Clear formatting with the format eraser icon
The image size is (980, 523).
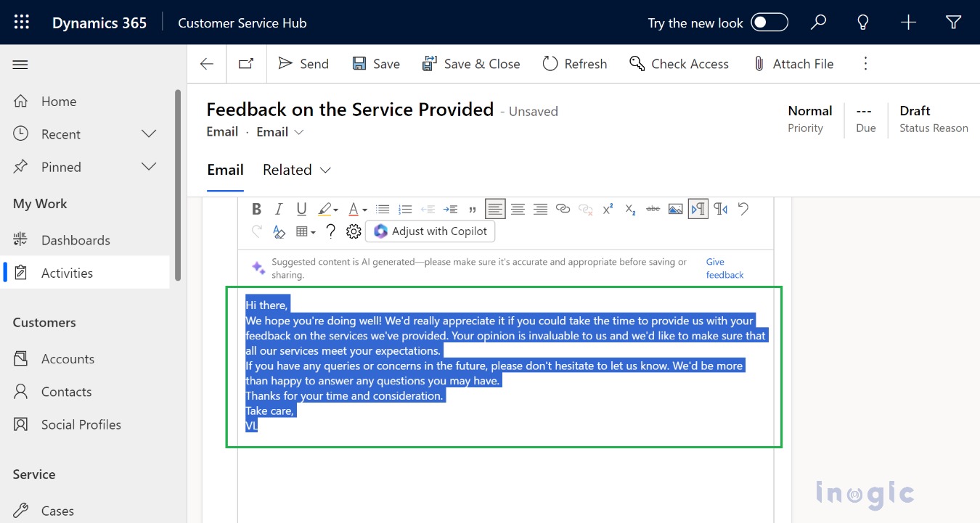(278, 231)
